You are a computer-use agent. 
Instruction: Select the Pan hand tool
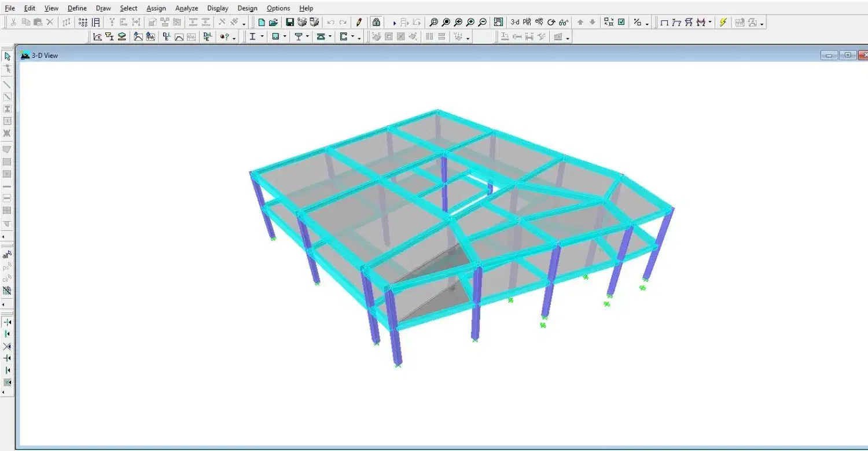(498, 23)
